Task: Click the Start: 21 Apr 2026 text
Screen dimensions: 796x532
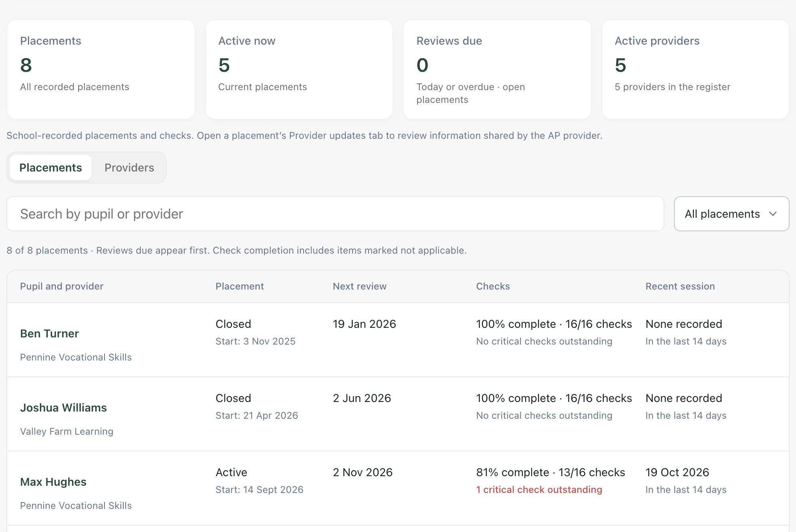Action: [x=257, y=416]
